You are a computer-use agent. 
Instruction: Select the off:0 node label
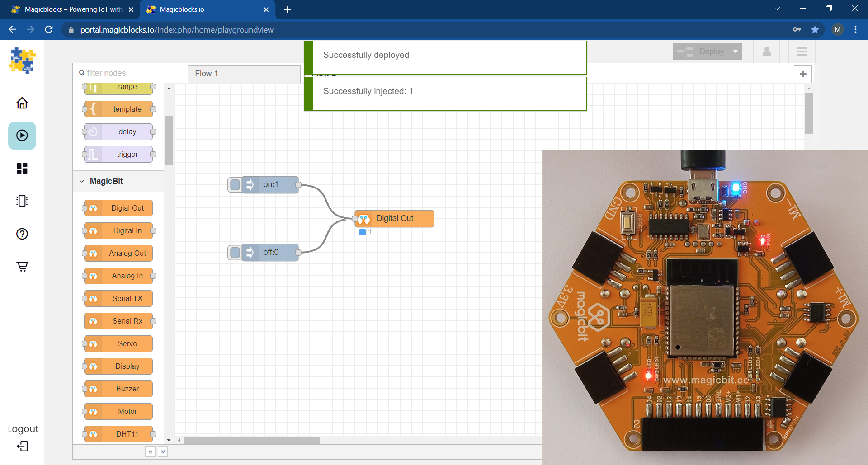(271, 252)
